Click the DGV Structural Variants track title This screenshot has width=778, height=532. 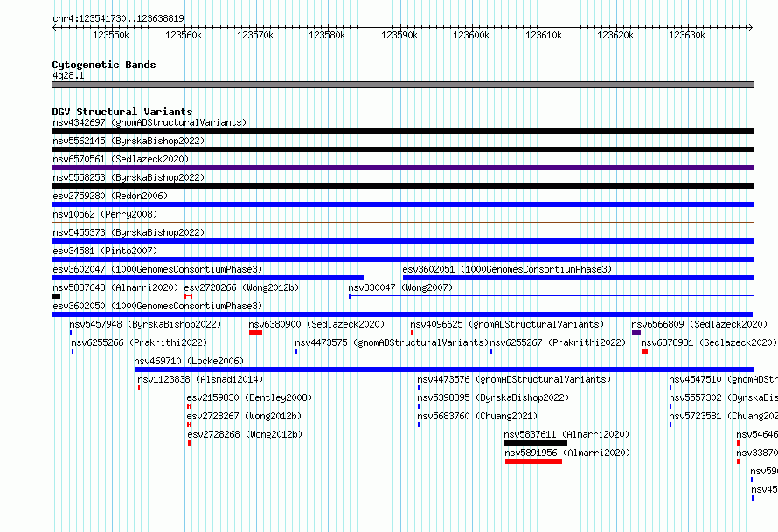tap(122, 112)
